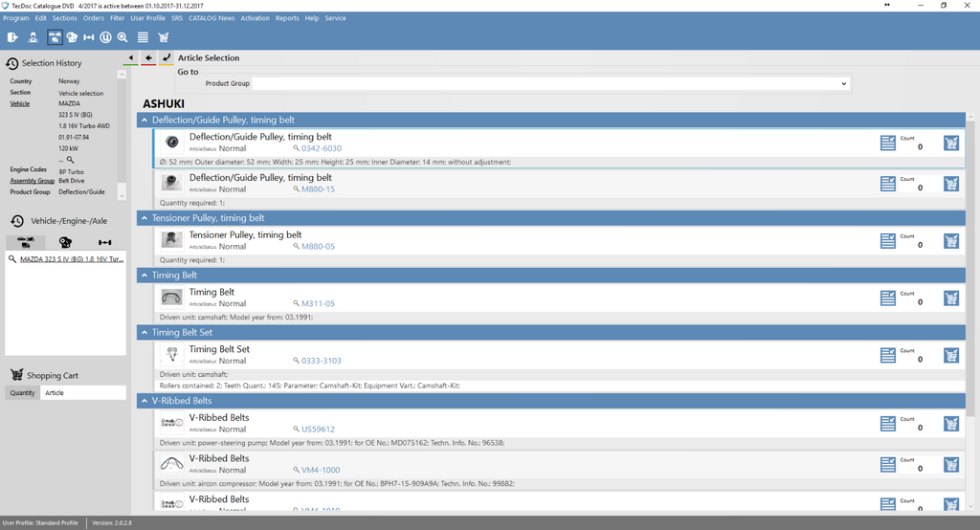Collapse the Timing Belt Set group header

[x=145, y=332]
